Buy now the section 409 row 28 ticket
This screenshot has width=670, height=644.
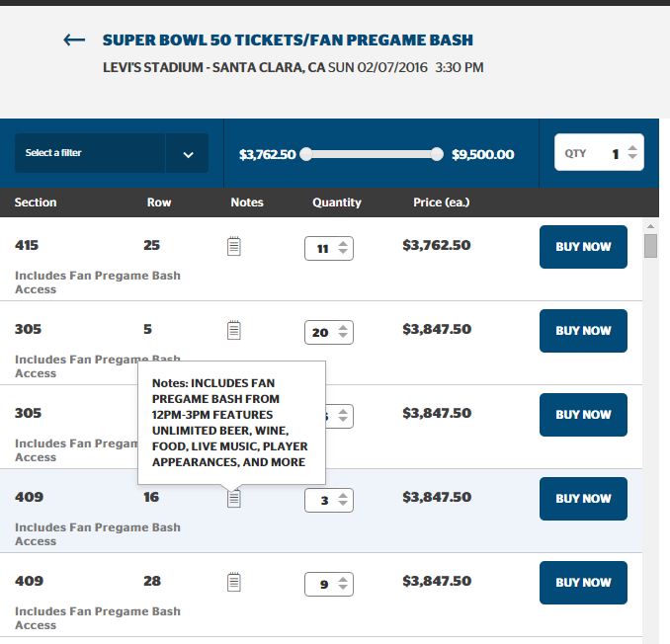coord(583,583)
